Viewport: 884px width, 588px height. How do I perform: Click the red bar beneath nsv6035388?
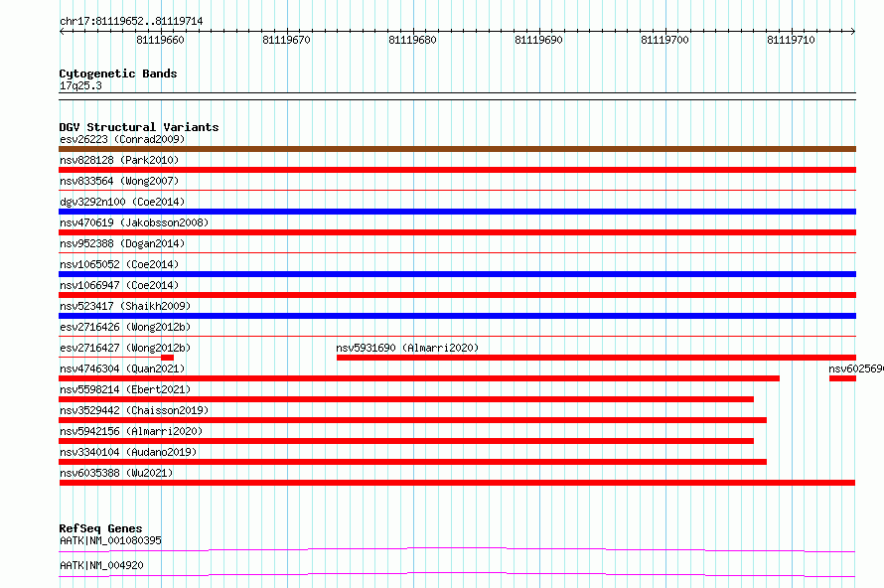(457, 483)
